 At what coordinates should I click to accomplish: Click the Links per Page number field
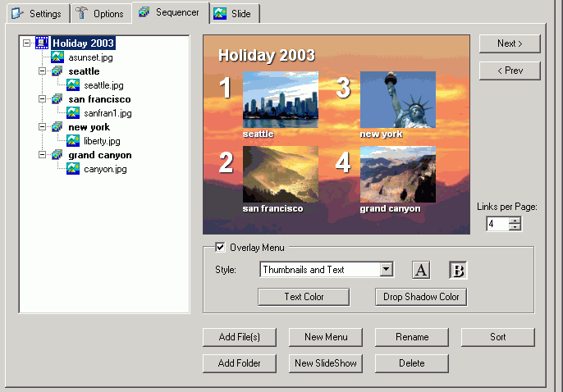point(497,224)
